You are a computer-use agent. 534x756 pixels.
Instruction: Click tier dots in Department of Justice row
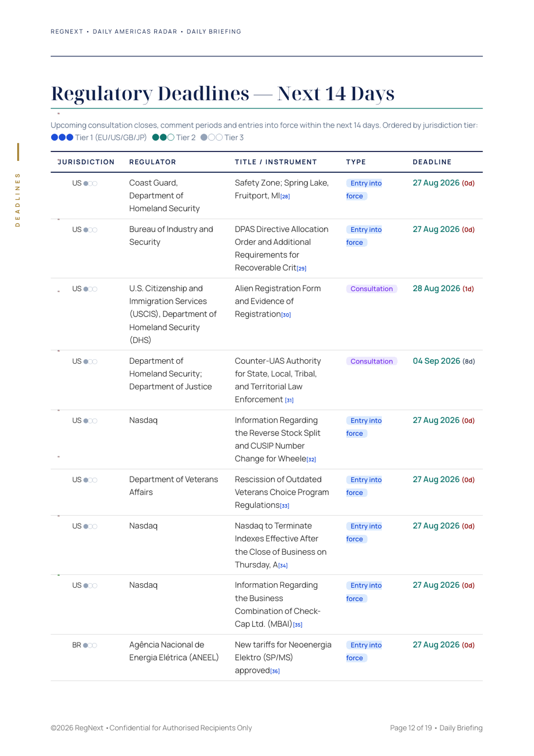[90, 362]
